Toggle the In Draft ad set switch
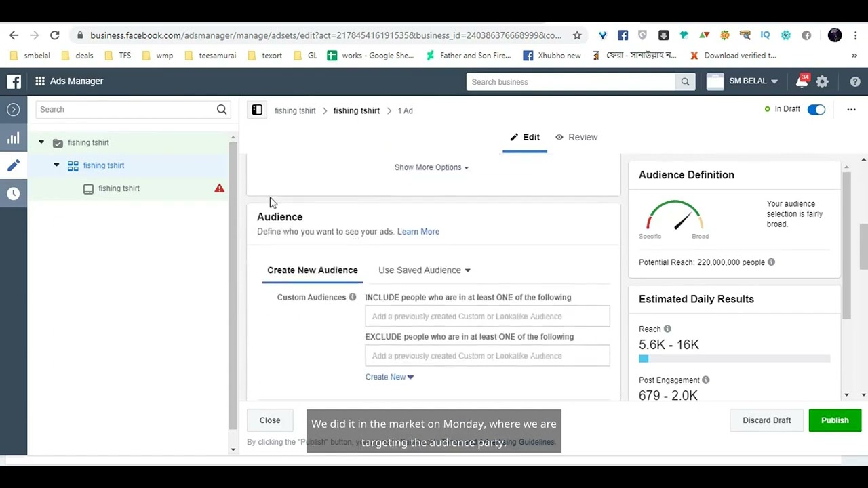 816,110
